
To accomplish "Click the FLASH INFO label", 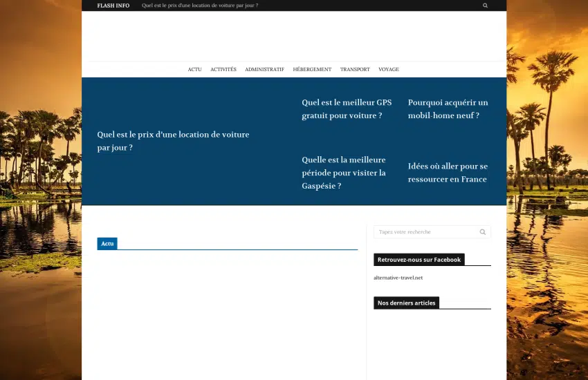I will click(x=113, y=6).
